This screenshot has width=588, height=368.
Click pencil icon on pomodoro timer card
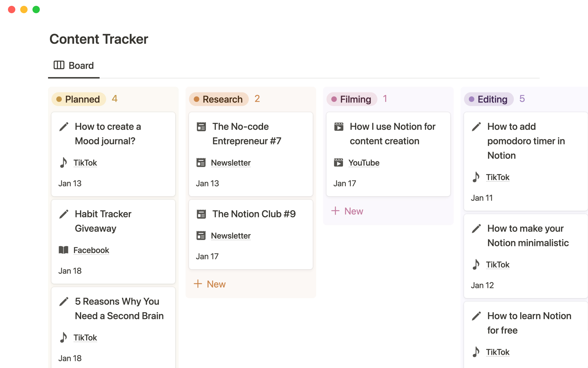(x=476, y=127)
